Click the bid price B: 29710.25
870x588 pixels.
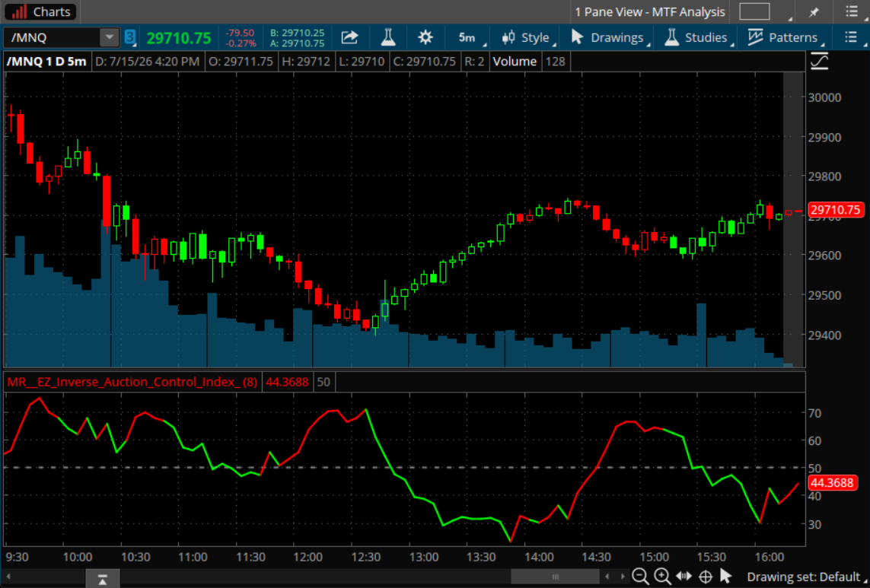297,33
